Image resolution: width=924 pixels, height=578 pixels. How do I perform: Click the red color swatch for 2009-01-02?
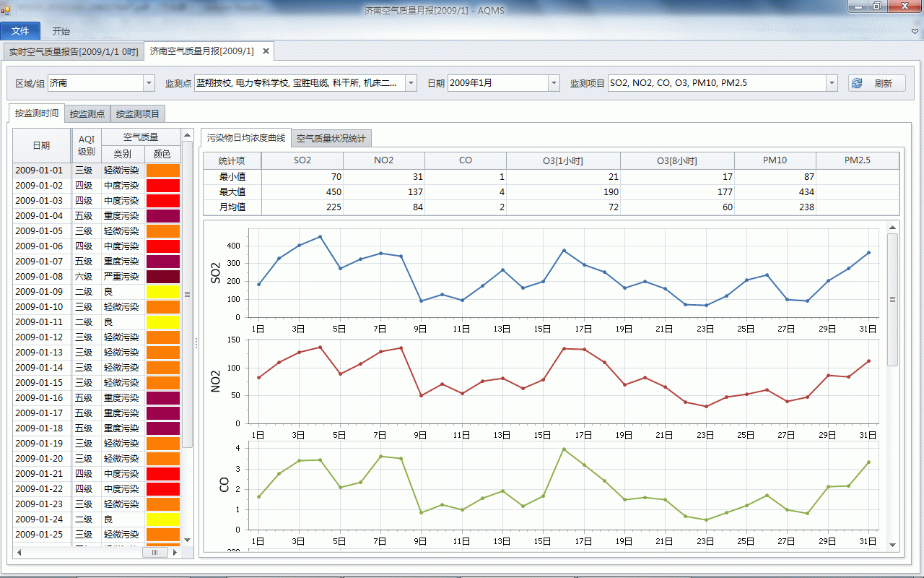[x=162, y=186]
